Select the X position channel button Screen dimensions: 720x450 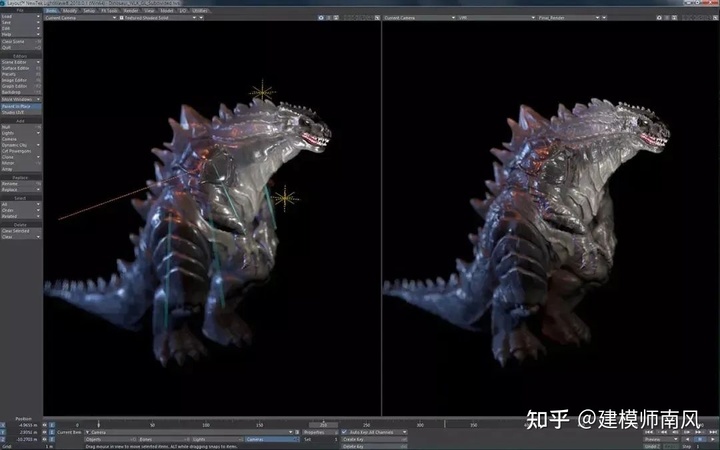pyautogui.click(x=3, y=425)
